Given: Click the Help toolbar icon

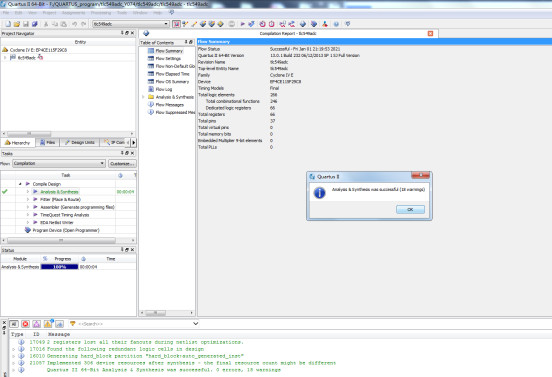Looking at the screenshot, I should point(336,24).
